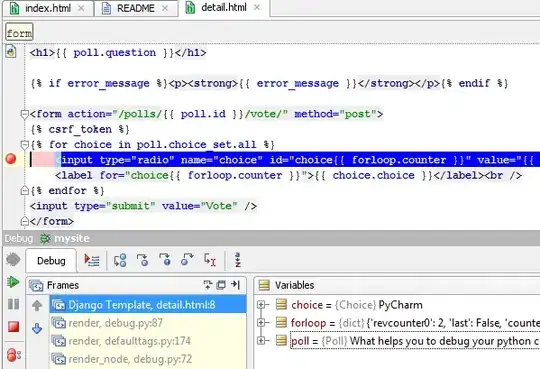The height and width of the screenshot is (369, 540).
Task: Click the View Breakpoints icon
Action: click(x=14, y=355)
